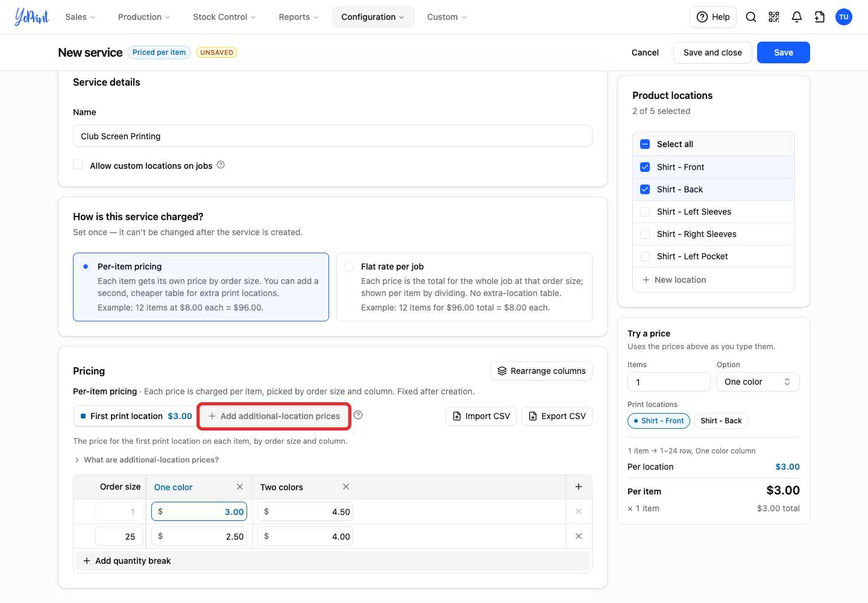Open the search icon in header
Viewport: 868px width, 603px height.
tap(751, 17)
